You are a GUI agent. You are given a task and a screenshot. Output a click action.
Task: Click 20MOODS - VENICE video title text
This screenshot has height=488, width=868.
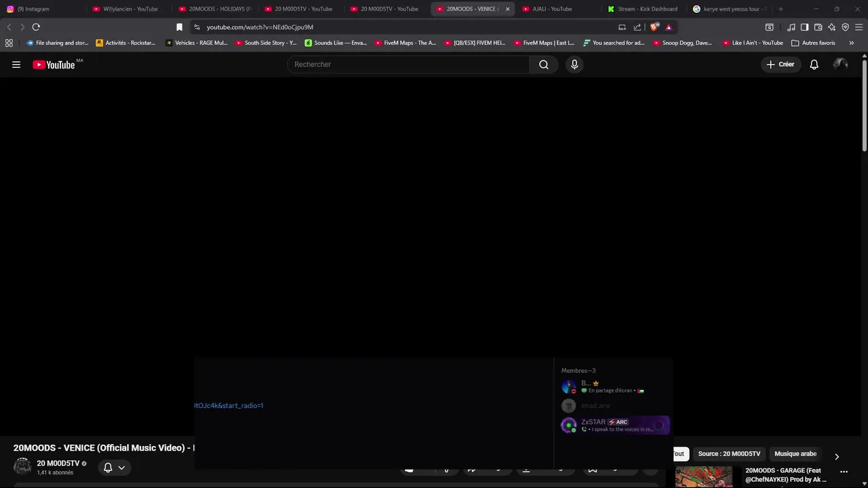(x=104, y=448)
